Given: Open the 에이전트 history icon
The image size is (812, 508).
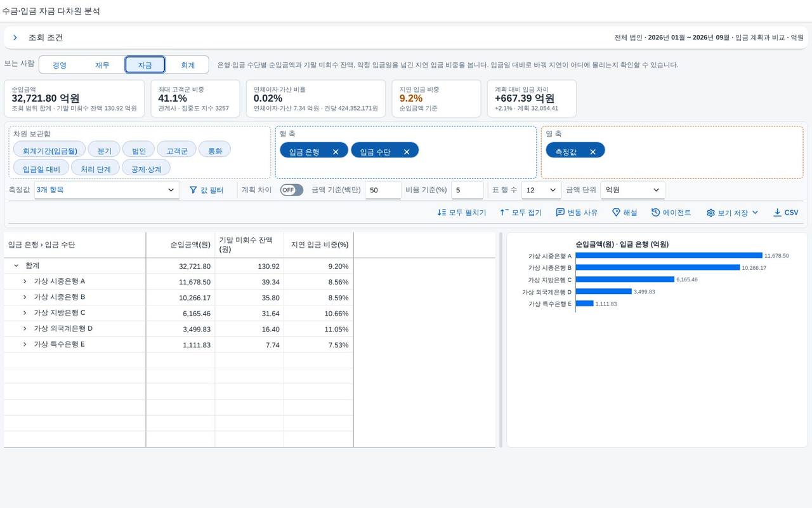Looking at the screenshot, I should click(x=655, y=213).
